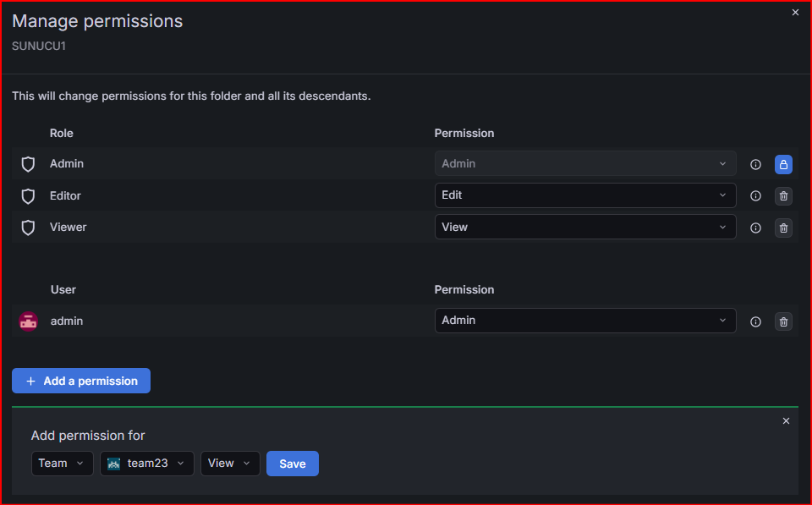812x505 pixels.
Task: Close the Add permission for panel
Action: [786, 421]
